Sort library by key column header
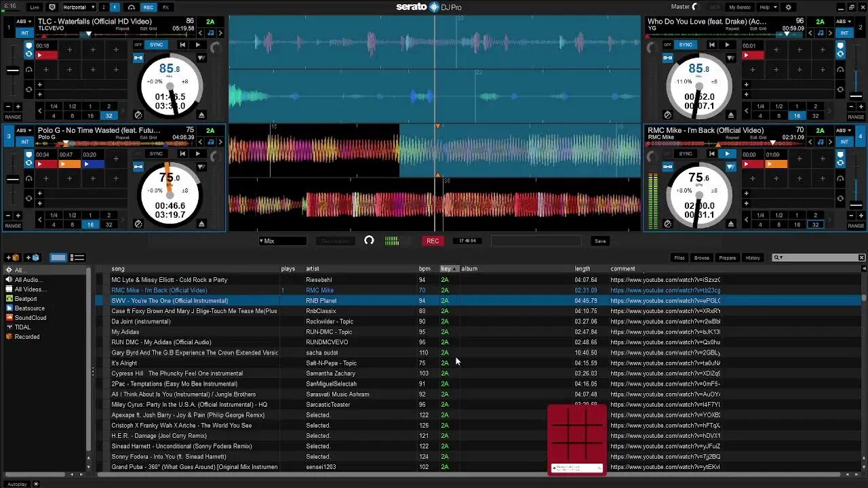Viewport: 868px width, 488px height. (x=450, y=268)
